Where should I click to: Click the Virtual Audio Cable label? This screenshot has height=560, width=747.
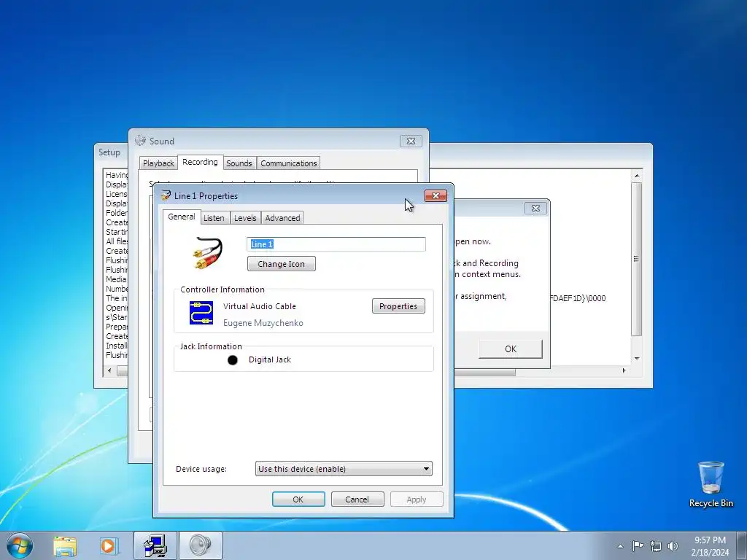(260, 306)
